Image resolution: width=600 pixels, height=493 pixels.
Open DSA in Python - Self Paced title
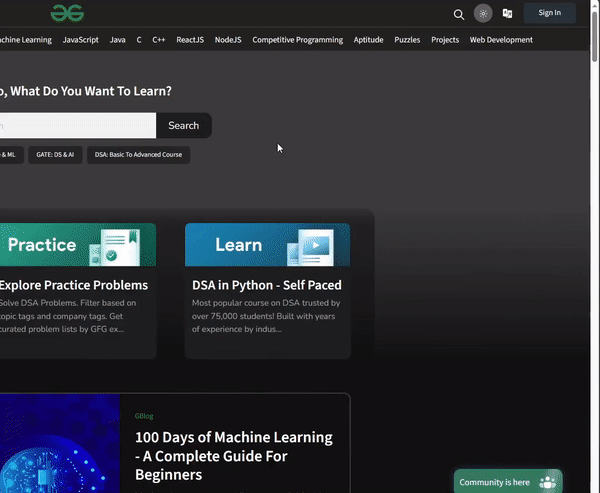click(x=267, y=285)
